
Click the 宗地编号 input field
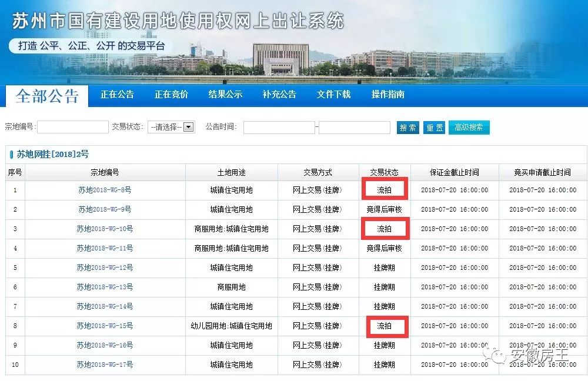tap(73, 127)
